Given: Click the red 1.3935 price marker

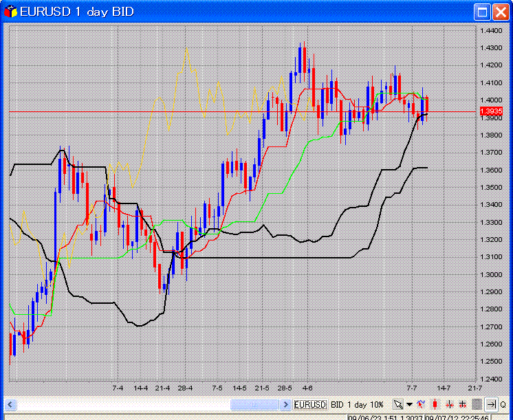Looking at the screenshot, I should 491,111.
